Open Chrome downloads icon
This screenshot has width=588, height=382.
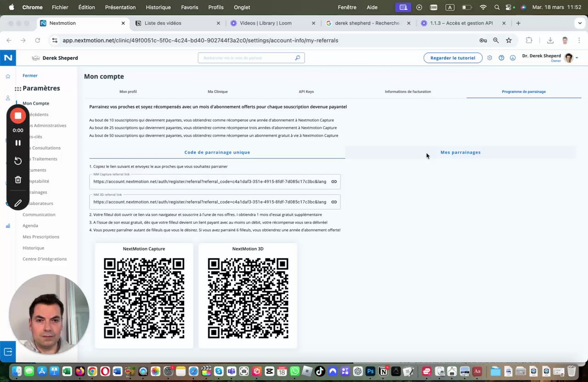click(550, 40)
